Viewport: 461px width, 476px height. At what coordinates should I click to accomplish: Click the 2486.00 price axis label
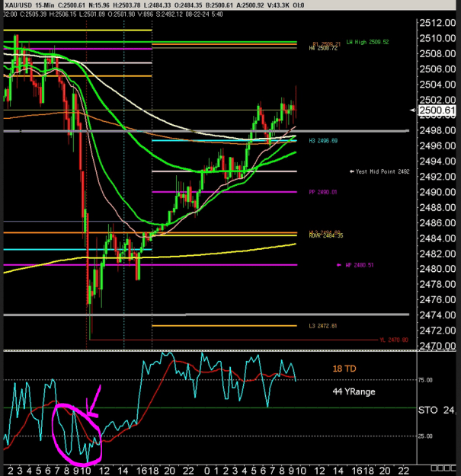[x=437, y=223]
